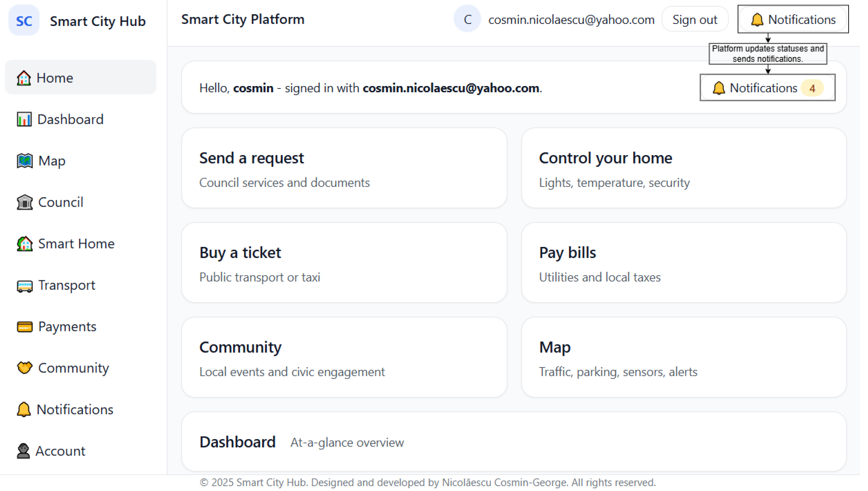Open Dashboard via bar chart icon
868x491 pixels.
tap(24, 120)
